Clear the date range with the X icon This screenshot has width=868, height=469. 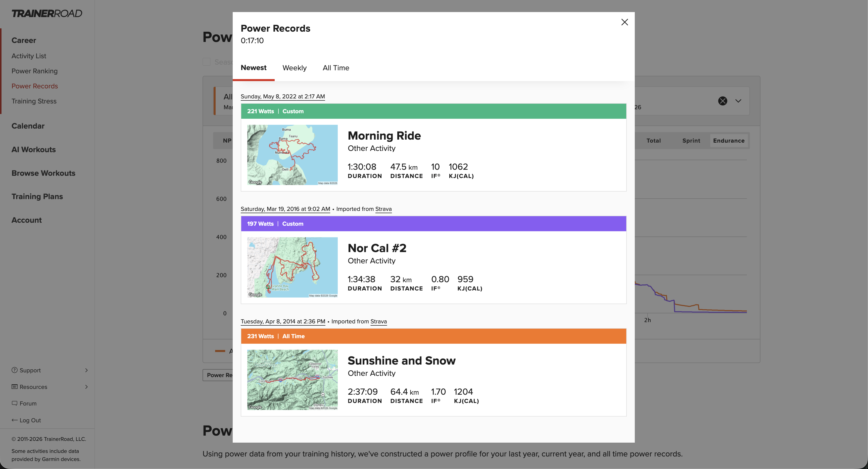pos(722,101)
